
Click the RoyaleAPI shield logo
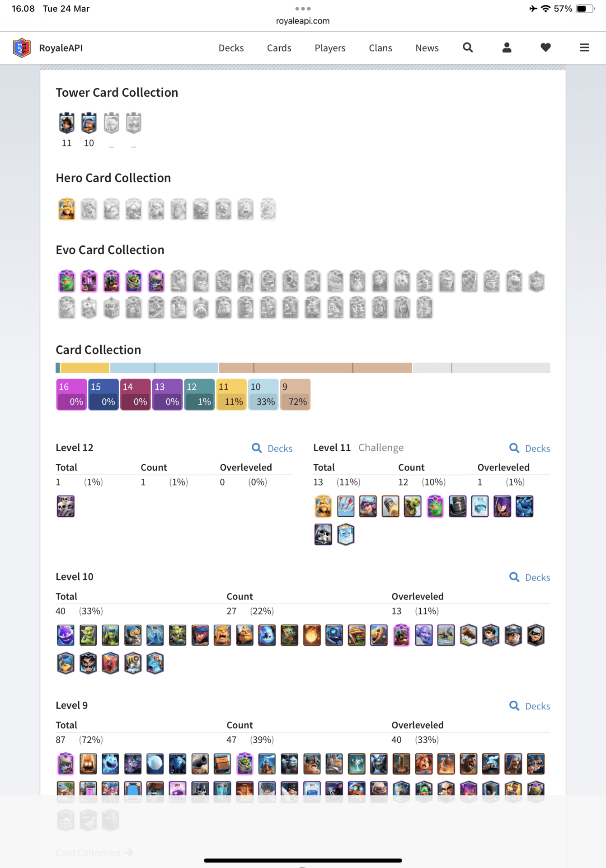(22, 47)
